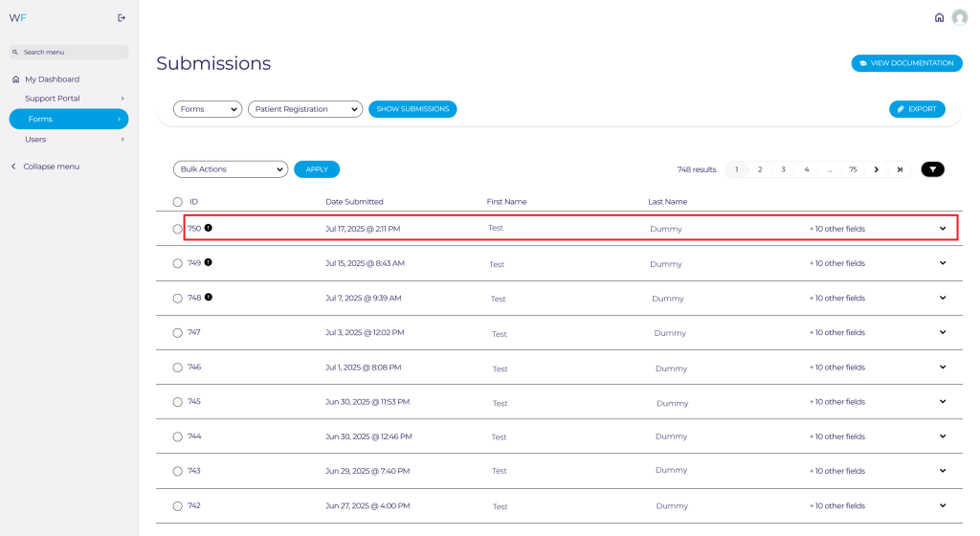
Task: Click the Search menu input field
Action: (69, 53)
